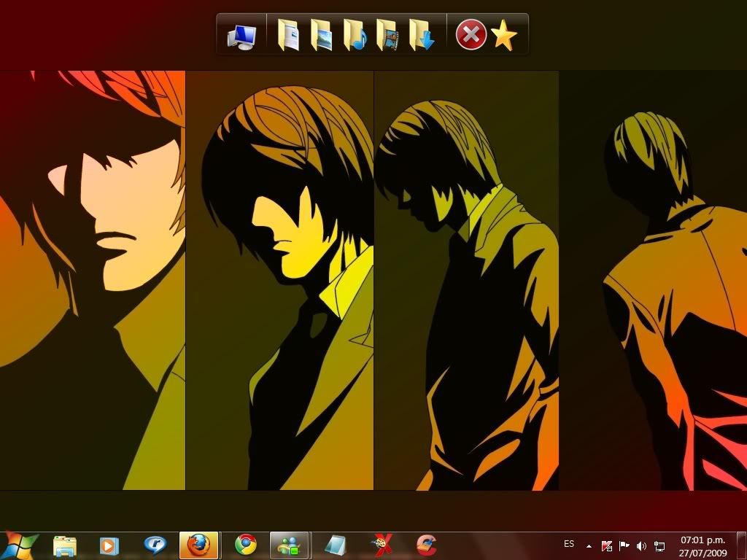Open the notepad icon on the taskbar
Image resolution: width=747 pixels, height=560 pixels.
pos(336,545)
